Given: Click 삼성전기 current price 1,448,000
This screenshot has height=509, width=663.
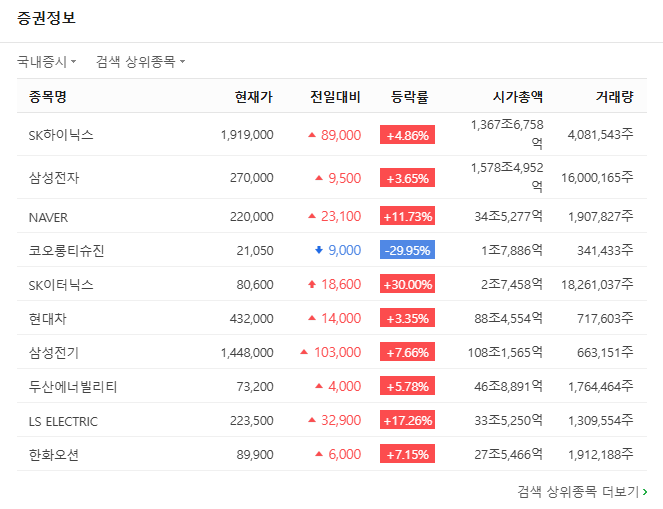Looking at the screenshot, I should [247, 352].
